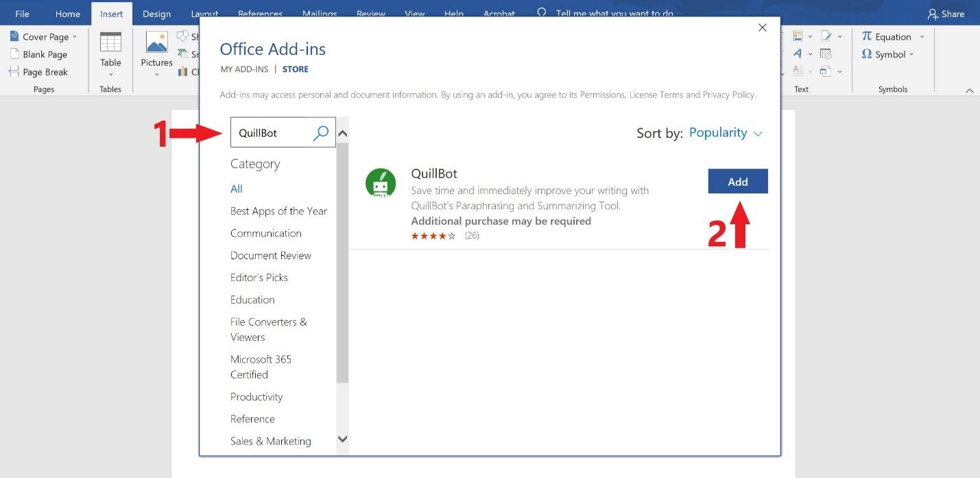Click the Cover Page icon in Pages group
The width and height of the screenshot is (980, 478).
click(14, 36)
